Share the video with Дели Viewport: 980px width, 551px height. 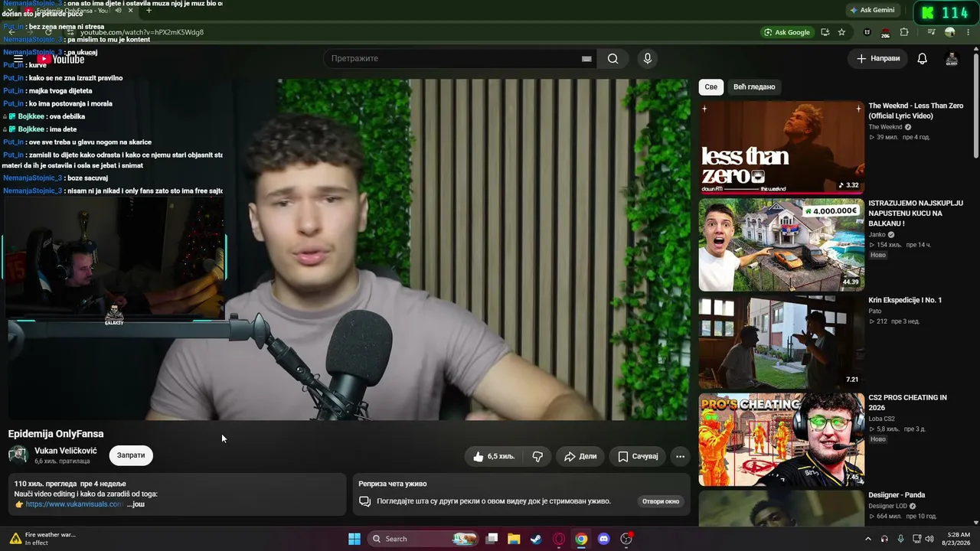(580, 456)
